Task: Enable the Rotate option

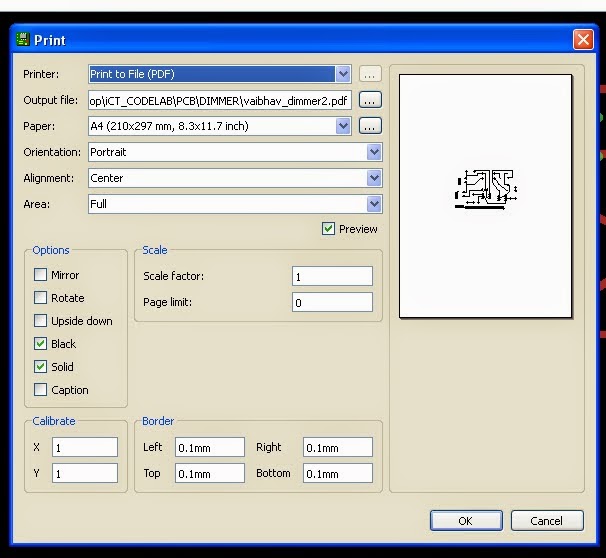Action: [40, 298]
